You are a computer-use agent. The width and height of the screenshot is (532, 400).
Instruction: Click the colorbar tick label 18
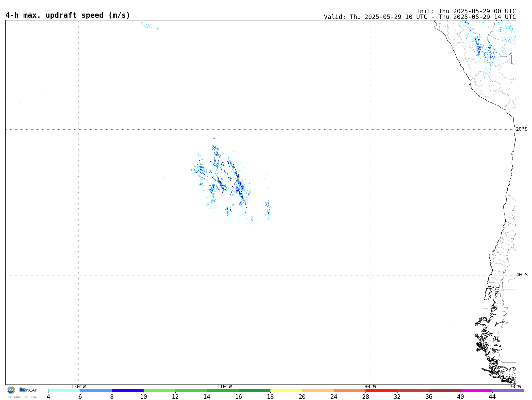[x=270, y=397]
